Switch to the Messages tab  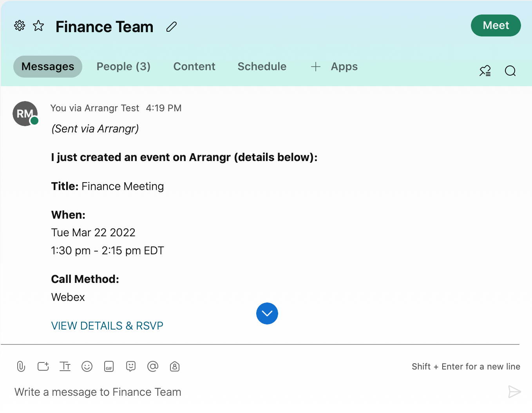48,67
